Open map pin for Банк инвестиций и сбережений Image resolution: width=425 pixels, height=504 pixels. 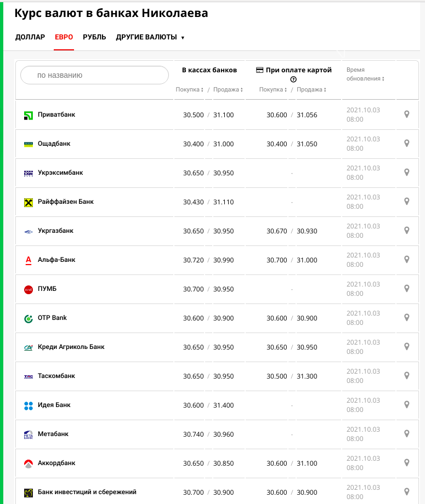click(x=407, y=492)
